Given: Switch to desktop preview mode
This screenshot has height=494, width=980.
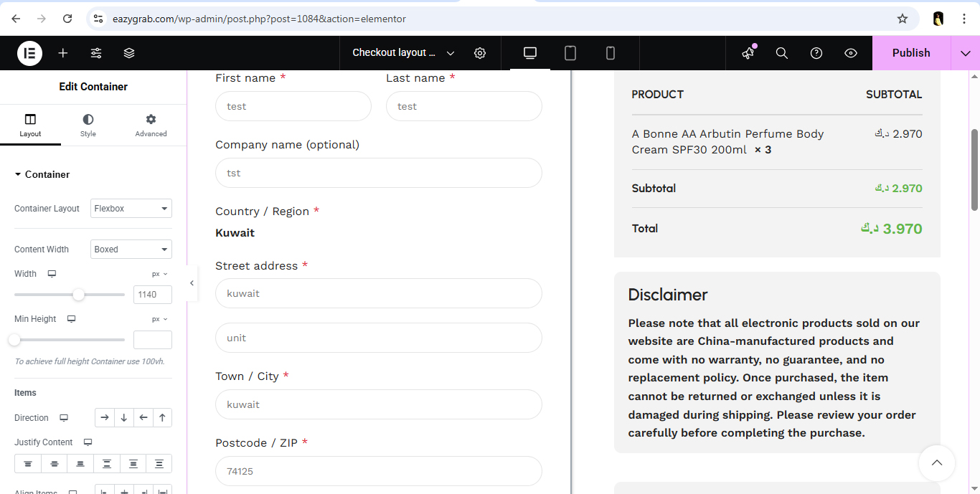Looking at the screenshot, I should (530, 53).
